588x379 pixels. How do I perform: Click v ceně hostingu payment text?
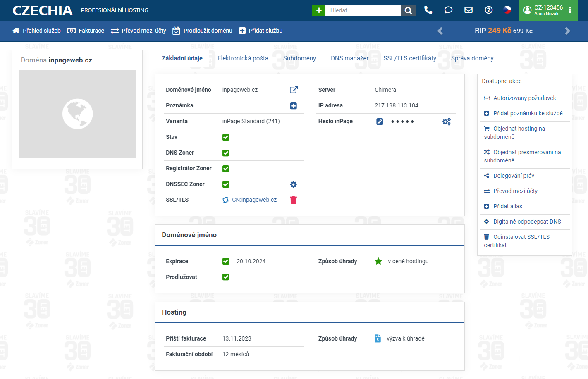click(408, 261)
